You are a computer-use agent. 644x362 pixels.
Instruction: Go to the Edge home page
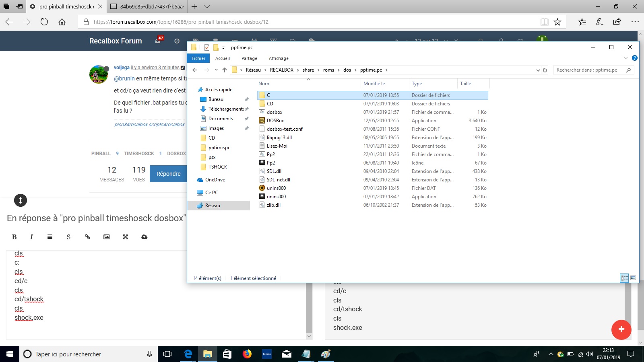coord(62,22)
